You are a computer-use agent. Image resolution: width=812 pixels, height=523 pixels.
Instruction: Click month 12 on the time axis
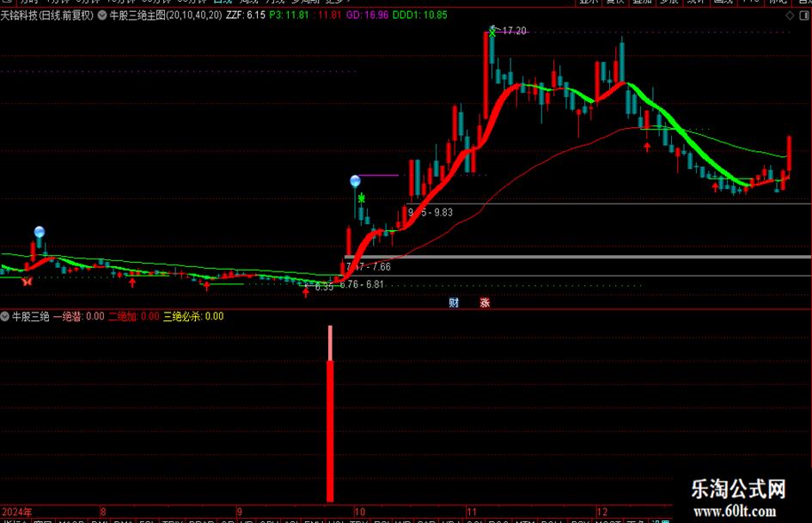pos(601,512)
